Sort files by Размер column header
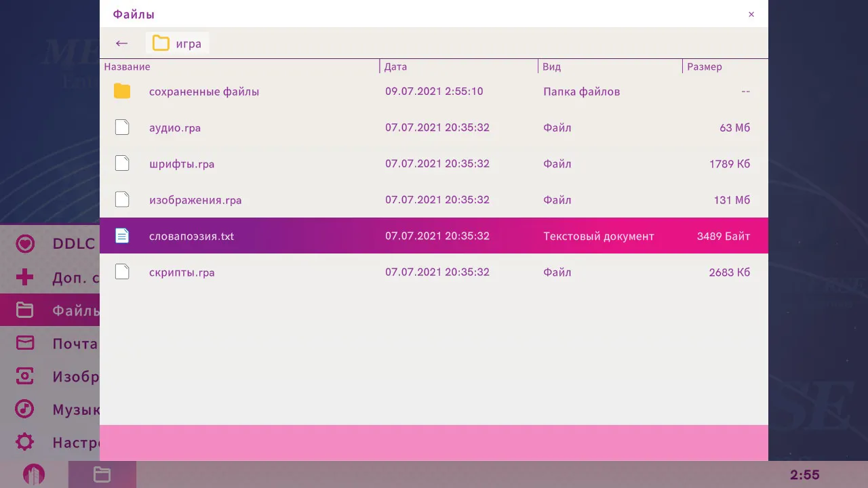The image size is (868, 488). 704,66
